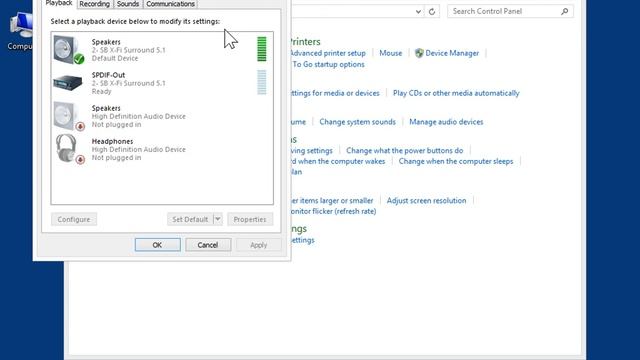The image size is (640, 360).
Task: Switch to the Sounds tab
Action: click(x=128, y=4)
